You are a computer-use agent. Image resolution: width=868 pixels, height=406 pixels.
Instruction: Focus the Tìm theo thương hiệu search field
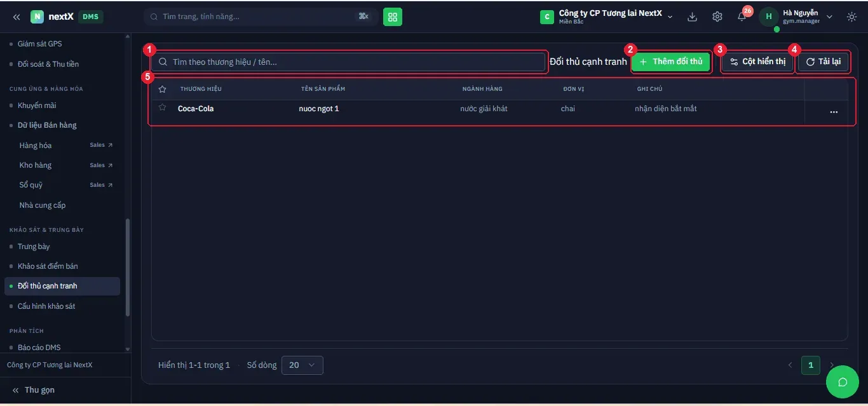click(x=348, y=62)
